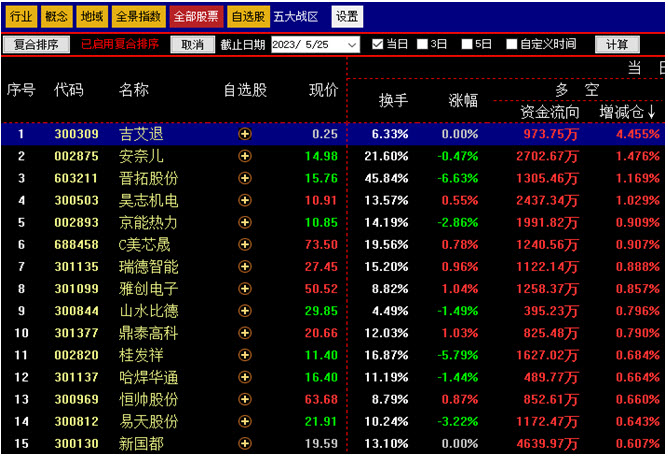Select stock code 002875

point(77,156)
